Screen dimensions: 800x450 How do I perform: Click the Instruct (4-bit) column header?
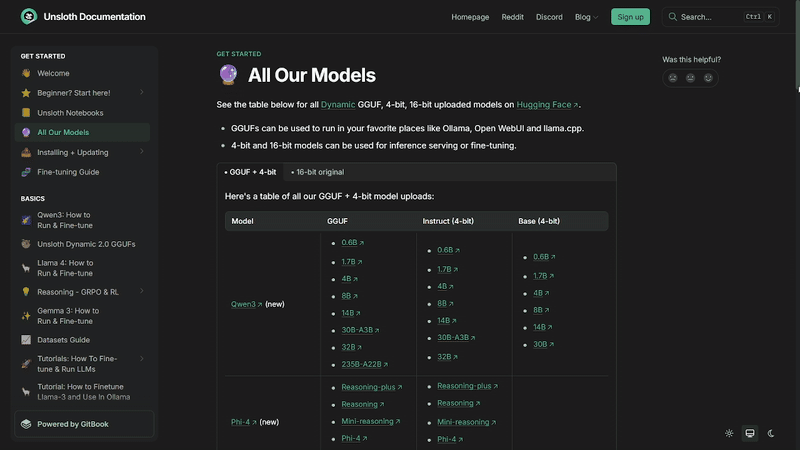[448, 221]
